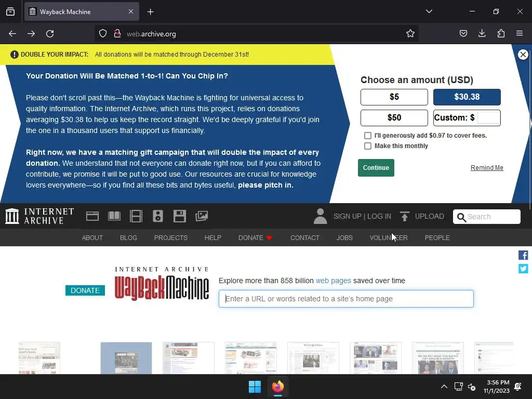Select the $5 donation amount
532x399 pixels.
(394, 97)
